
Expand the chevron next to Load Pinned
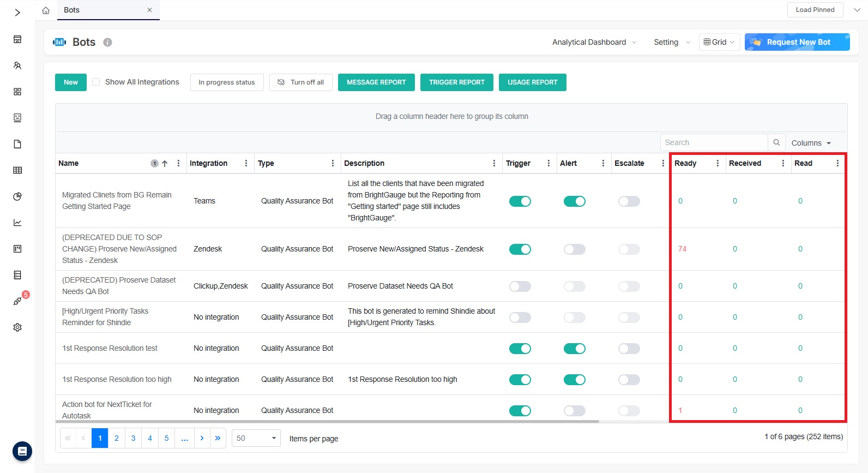point(857,10)
